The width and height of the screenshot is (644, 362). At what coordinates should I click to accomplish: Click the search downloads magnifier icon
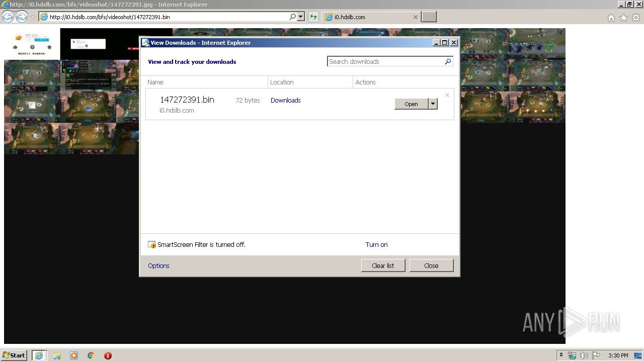point(448,61)
